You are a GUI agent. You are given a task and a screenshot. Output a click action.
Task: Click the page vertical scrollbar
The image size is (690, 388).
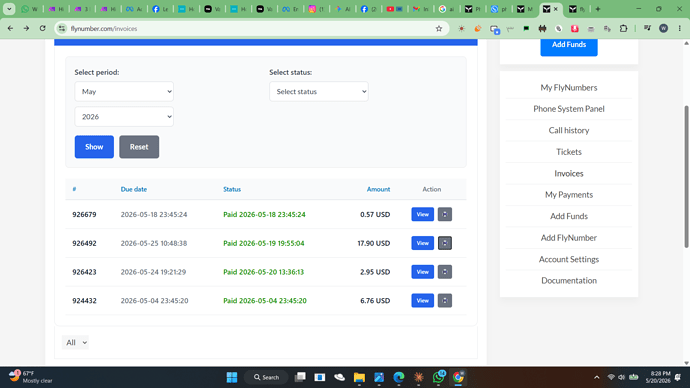(686, 176)
